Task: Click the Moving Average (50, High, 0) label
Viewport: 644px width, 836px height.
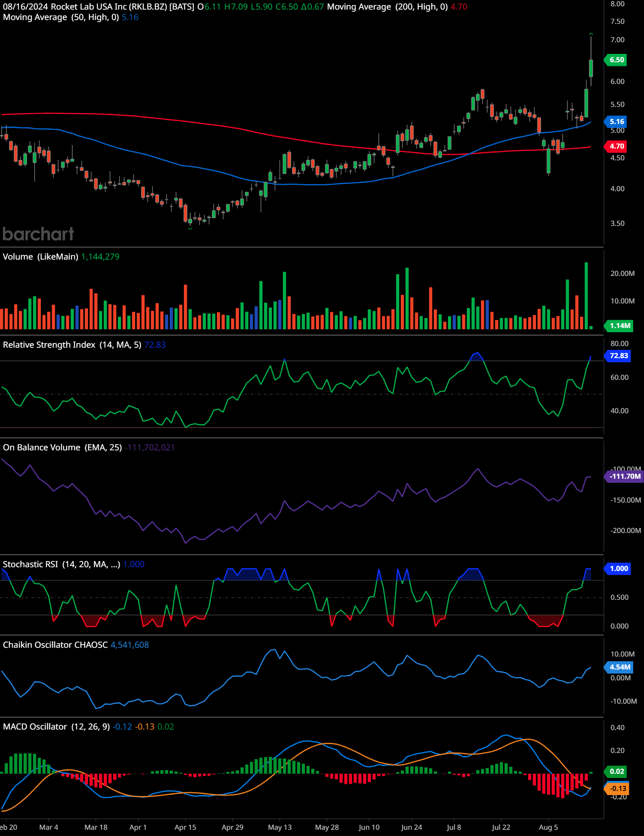Action: (x=61, y=17)
